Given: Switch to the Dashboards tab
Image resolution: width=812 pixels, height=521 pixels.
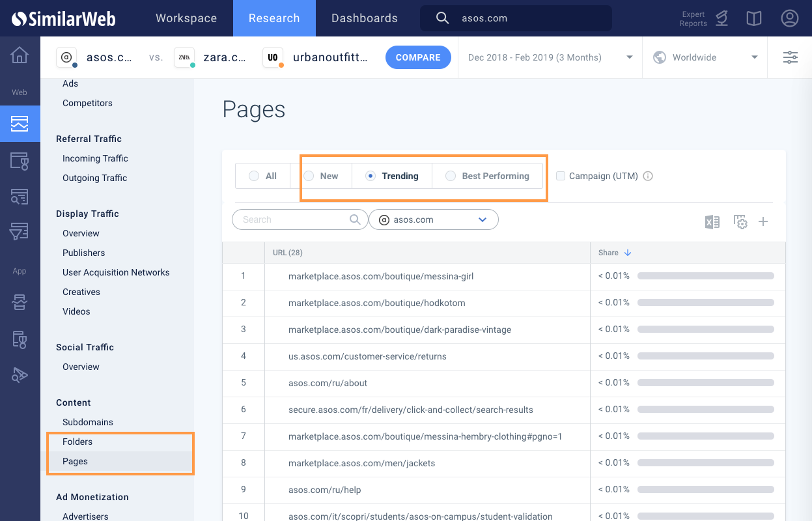Looking at the screenshot, I should 365,18.
